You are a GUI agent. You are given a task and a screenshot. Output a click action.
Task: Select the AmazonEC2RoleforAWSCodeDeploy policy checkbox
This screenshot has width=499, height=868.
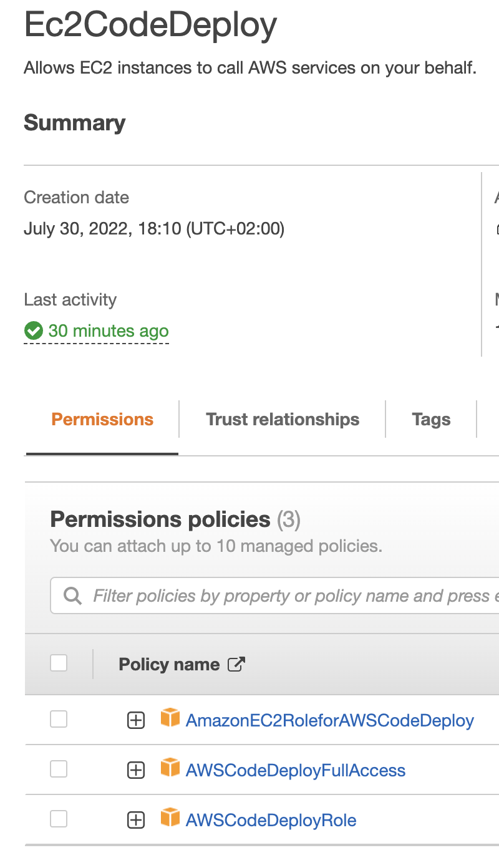59,720
